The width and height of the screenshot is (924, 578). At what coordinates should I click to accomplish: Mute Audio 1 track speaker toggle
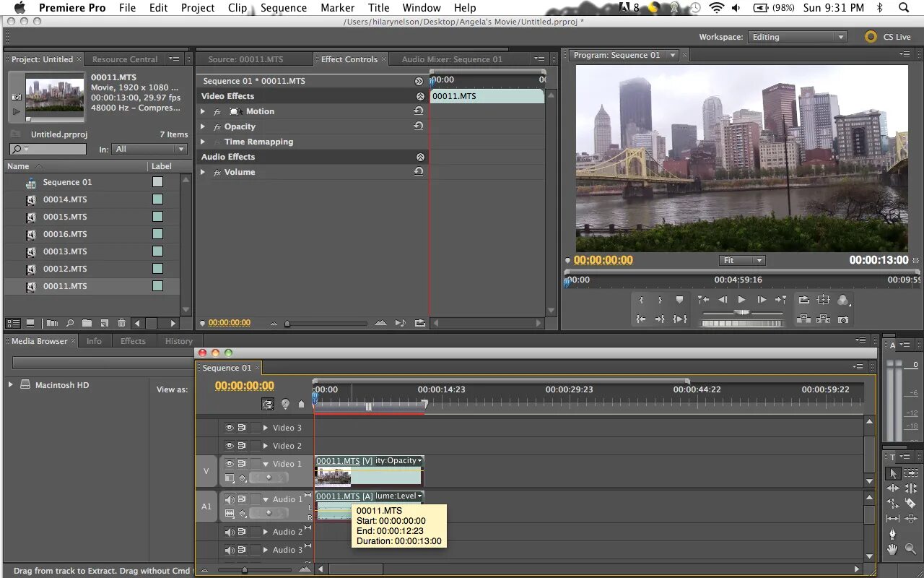click(230, 499)
